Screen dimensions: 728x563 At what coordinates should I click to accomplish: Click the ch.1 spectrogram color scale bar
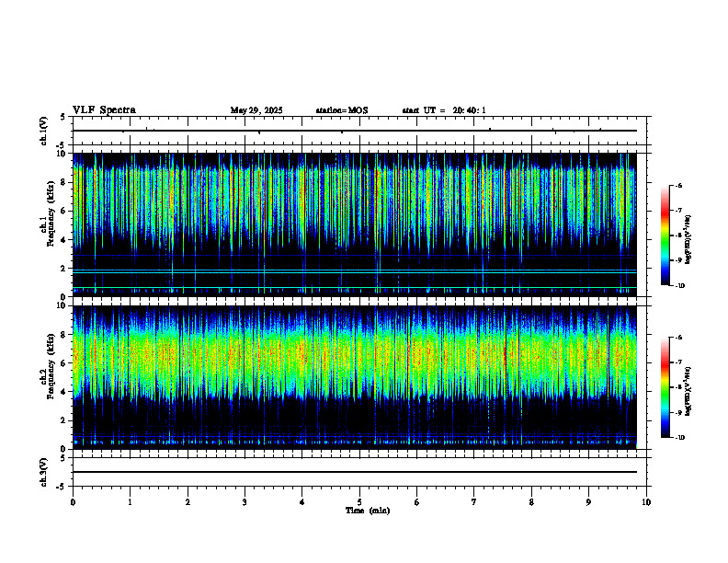point(665,236)
